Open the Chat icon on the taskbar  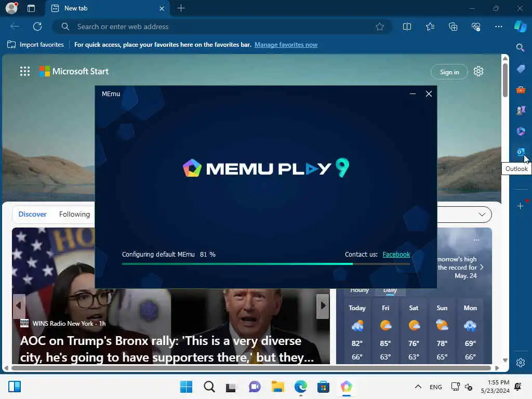[255, 387]
